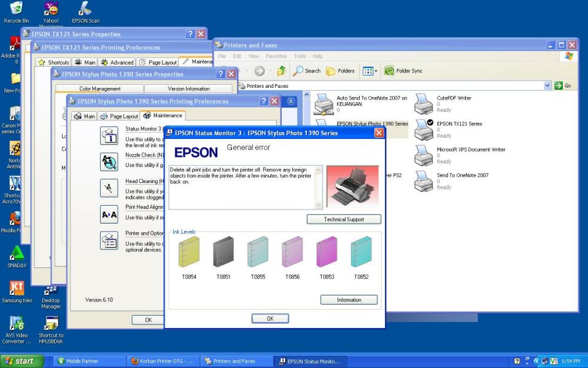Click Help button on Stylus Photo 1390 Printing Preferences

click(x=264, y=101)
